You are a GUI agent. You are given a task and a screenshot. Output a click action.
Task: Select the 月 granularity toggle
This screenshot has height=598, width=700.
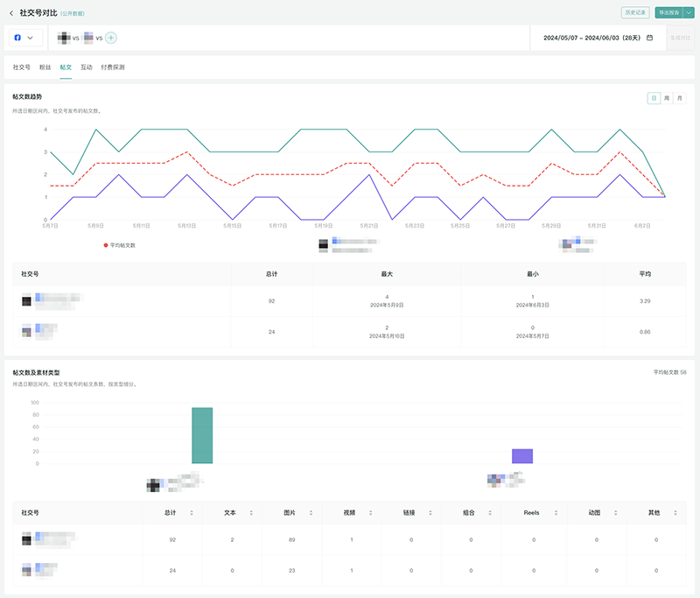680,98
